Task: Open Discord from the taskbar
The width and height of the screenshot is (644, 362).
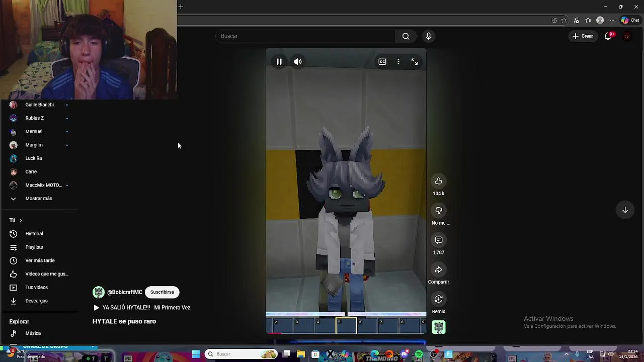Action: [404, 355]
